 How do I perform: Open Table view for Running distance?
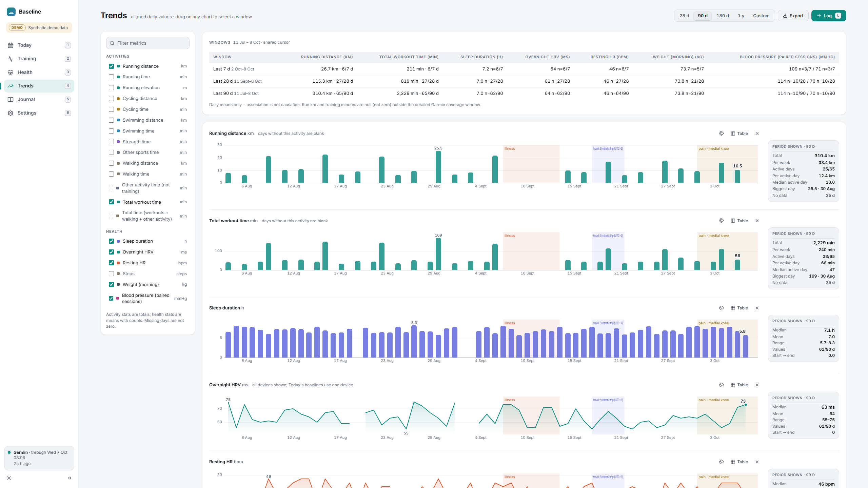pyautogui.click(x=739, y=134)
